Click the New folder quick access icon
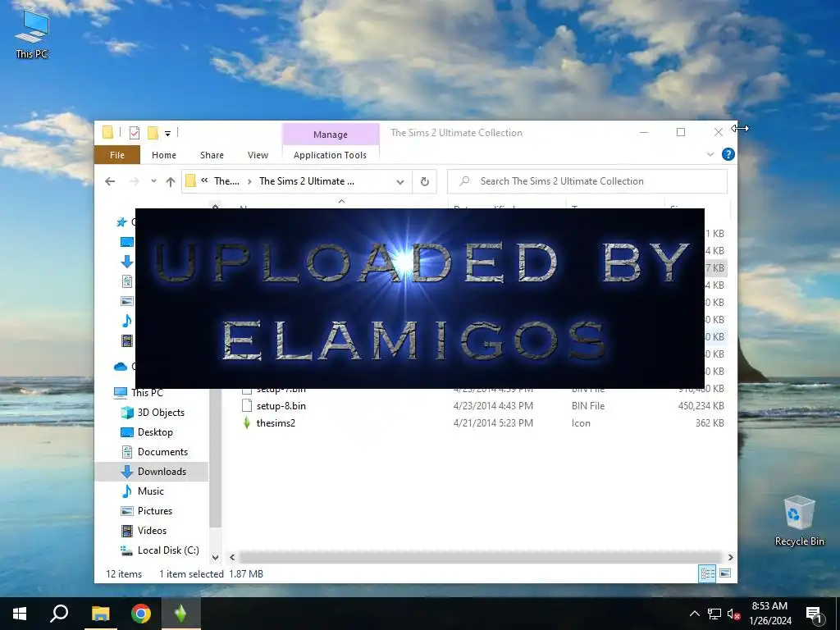The image size is (840, 630). click(153, 132)
